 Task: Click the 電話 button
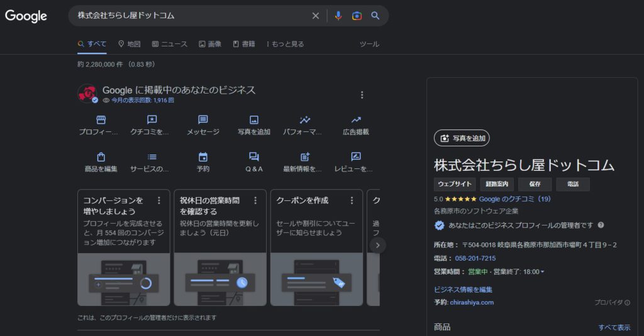[573, 184]
